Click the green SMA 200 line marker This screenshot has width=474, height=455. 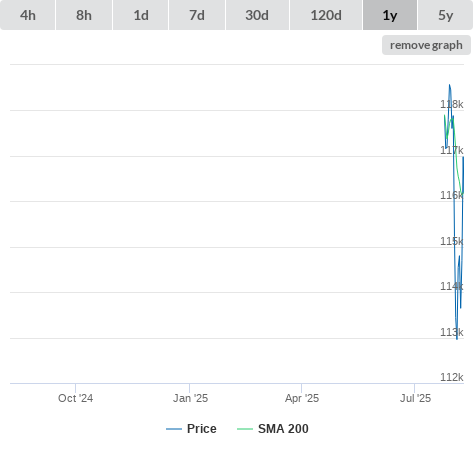245,429
